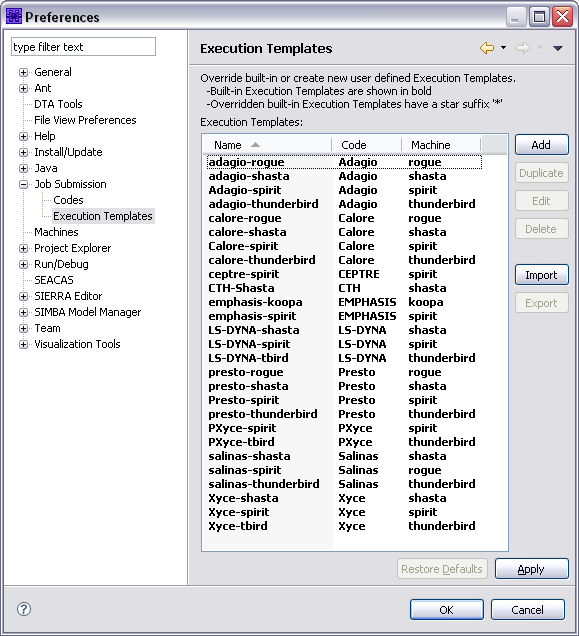579x636 pixels.
Task: Select the Xyce-tbird template row
Action: 344,526
